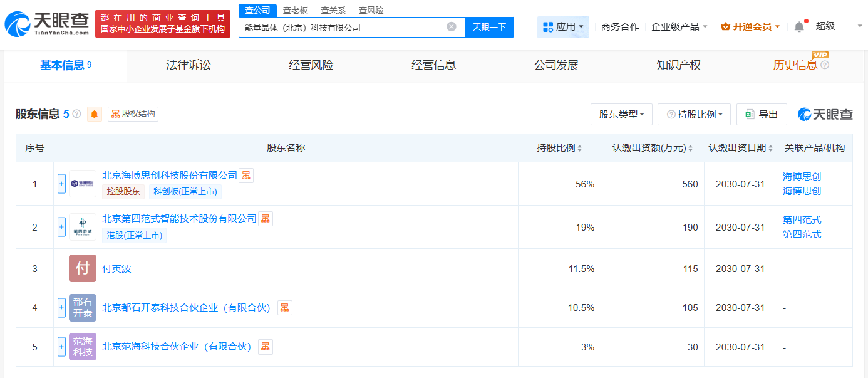This screenshot has height=378, width=868.
Task: Expand row 1 shareholder details
Action: [x=61, y=184]
